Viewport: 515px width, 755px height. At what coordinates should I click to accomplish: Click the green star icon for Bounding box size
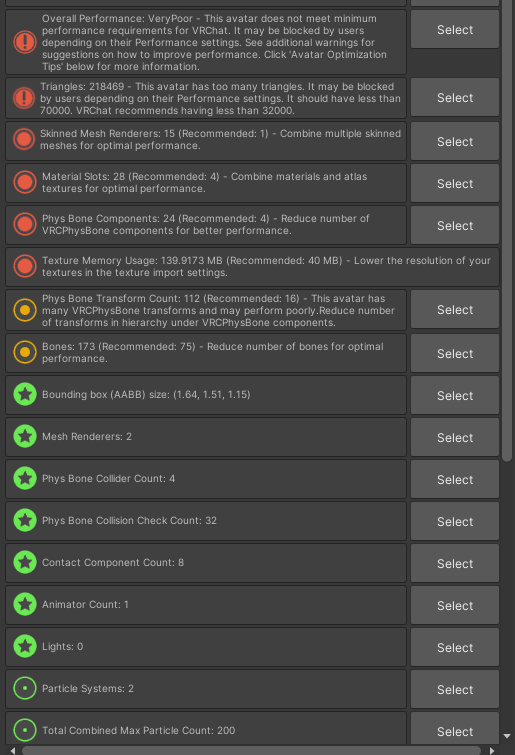(x=25, y=395)
